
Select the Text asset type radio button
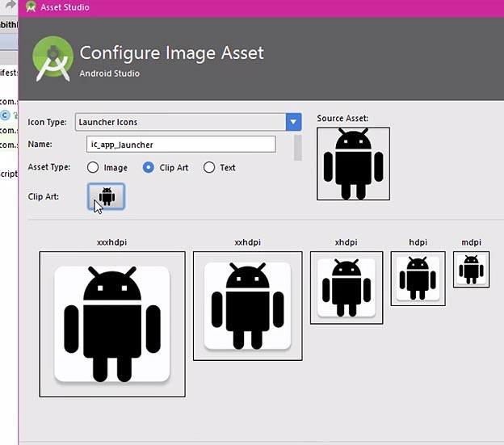209,167
